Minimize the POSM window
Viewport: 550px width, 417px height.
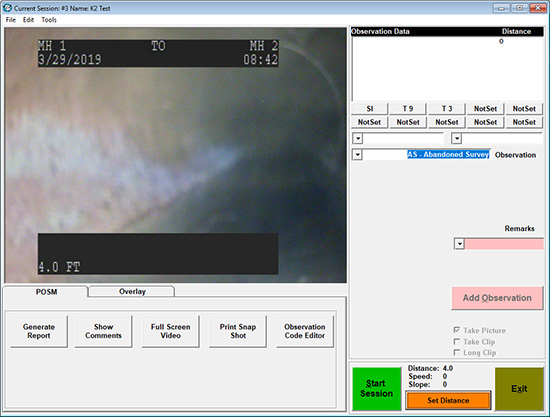pos(501,8)
